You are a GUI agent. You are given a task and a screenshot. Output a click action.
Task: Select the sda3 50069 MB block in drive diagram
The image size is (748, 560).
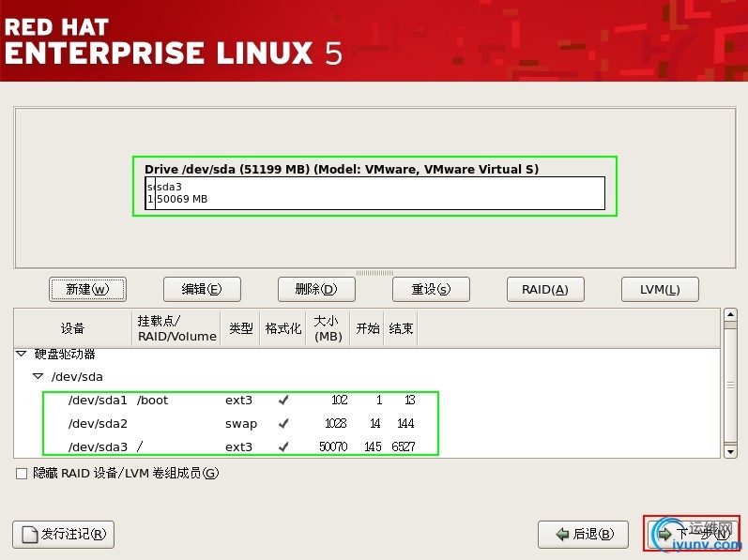pos(380,193)
